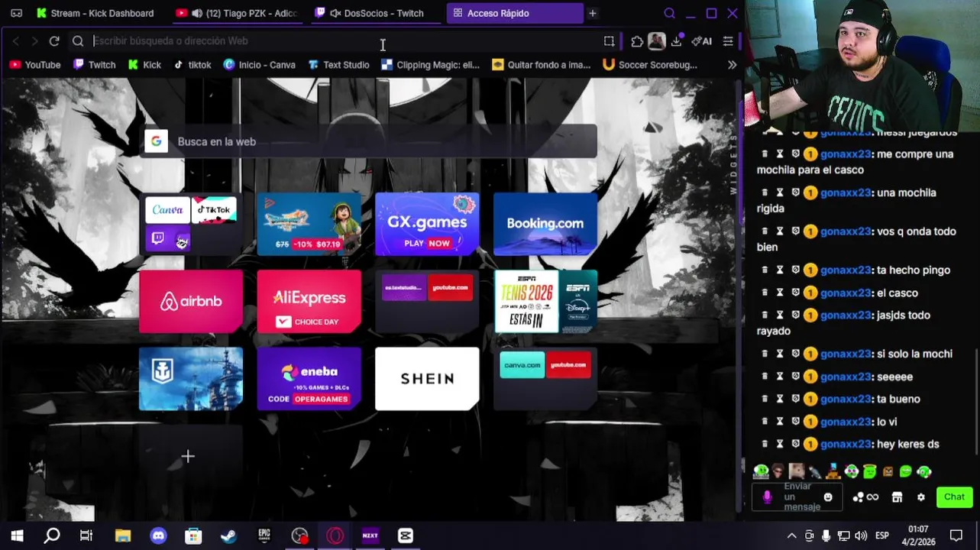Open the Opera GX workspaces icon left of tabs
This screenshot has height=550, width=980.
17,13
